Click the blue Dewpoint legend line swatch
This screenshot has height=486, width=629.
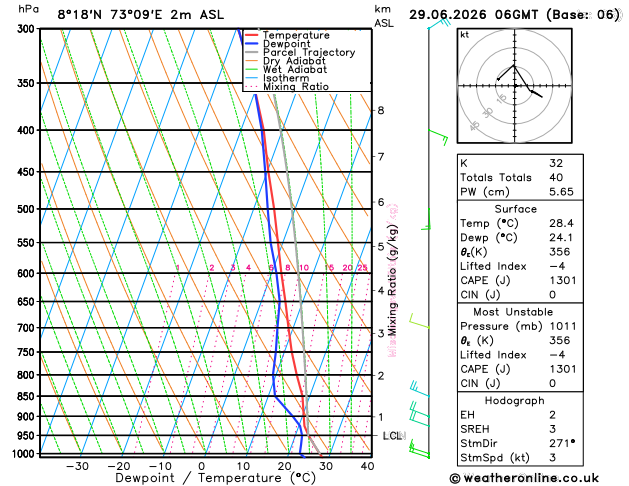pos(252,44)
